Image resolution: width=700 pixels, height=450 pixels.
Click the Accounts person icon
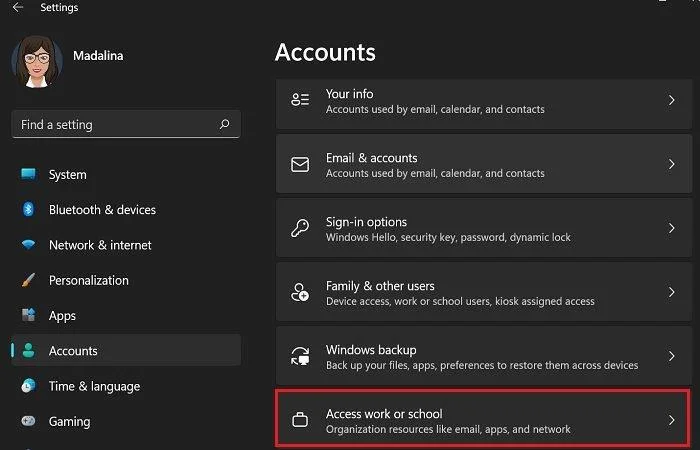point(29,350)
